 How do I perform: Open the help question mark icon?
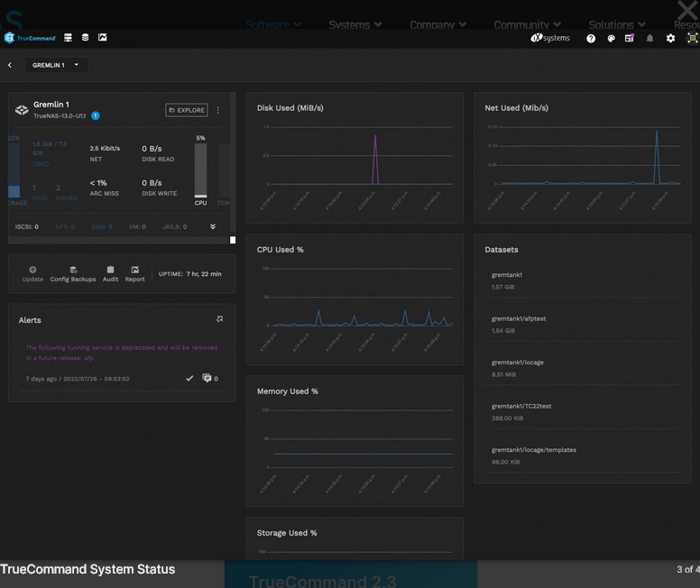click(x=591, y=39)
